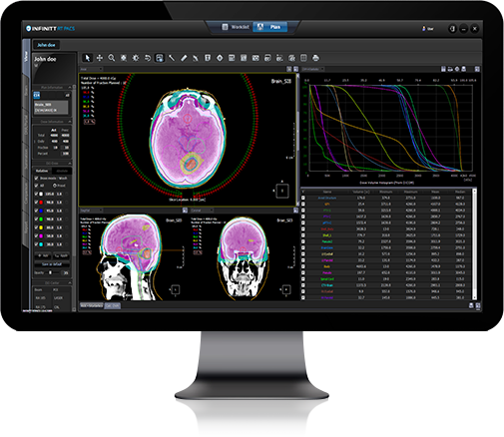Collapse the Dose Information section
The height and width of the screenshot is (437, 504).
(69, 122)
